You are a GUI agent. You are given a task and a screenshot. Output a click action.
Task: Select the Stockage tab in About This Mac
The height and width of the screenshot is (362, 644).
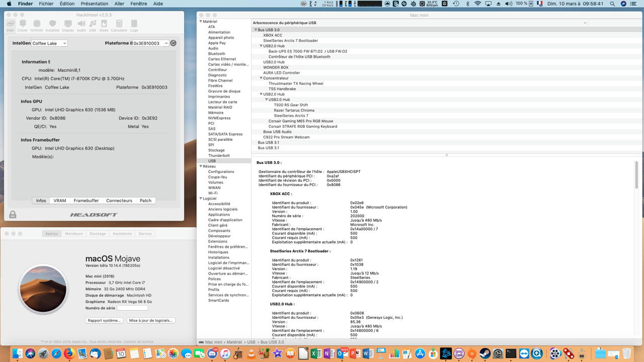click(98, 234)
